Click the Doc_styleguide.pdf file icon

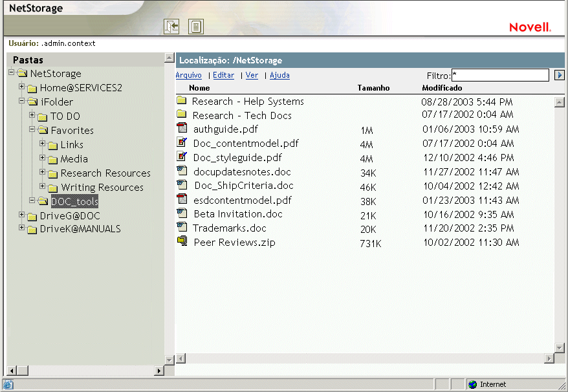point(182,156)
